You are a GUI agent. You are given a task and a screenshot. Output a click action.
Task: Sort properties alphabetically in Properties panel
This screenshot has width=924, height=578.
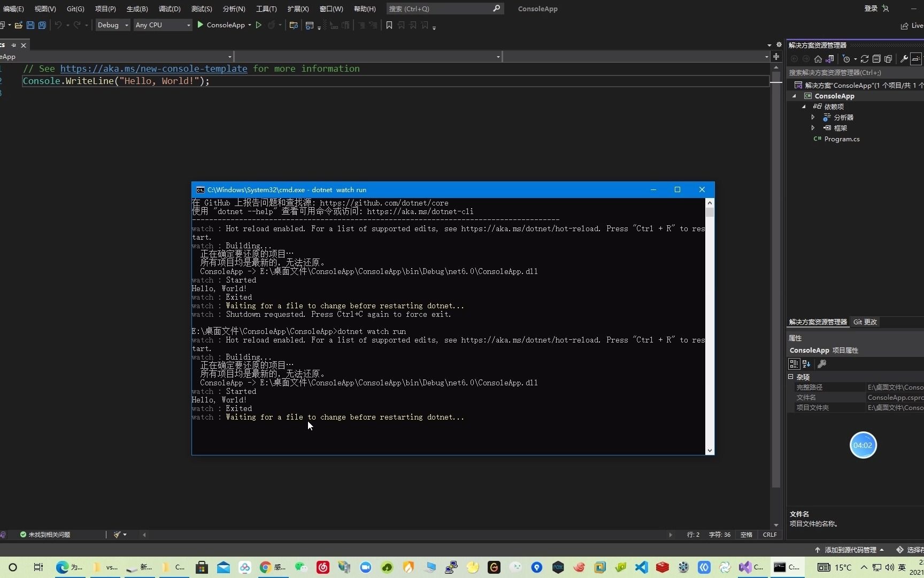[806, 364]
